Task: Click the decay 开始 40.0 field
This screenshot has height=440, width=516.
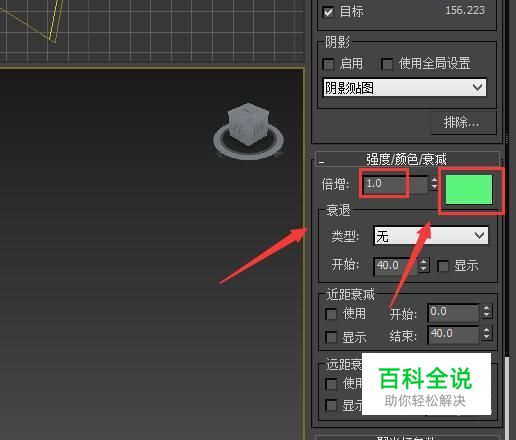Action: click(396, 266)
